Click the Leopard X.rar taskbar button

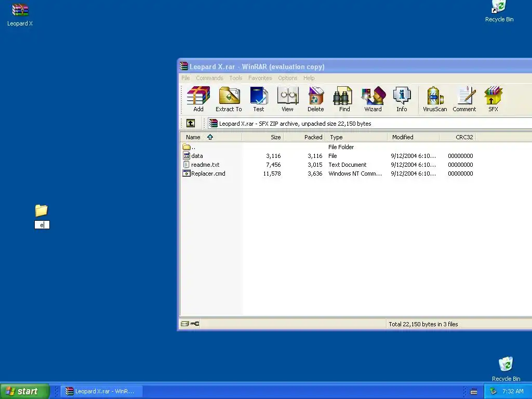[x=101, y=391]
